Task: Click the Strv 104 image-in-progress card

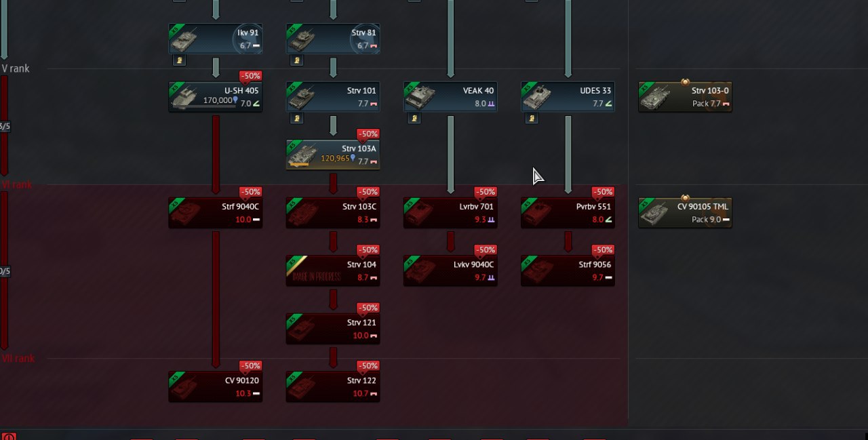Action: (333, 271)
